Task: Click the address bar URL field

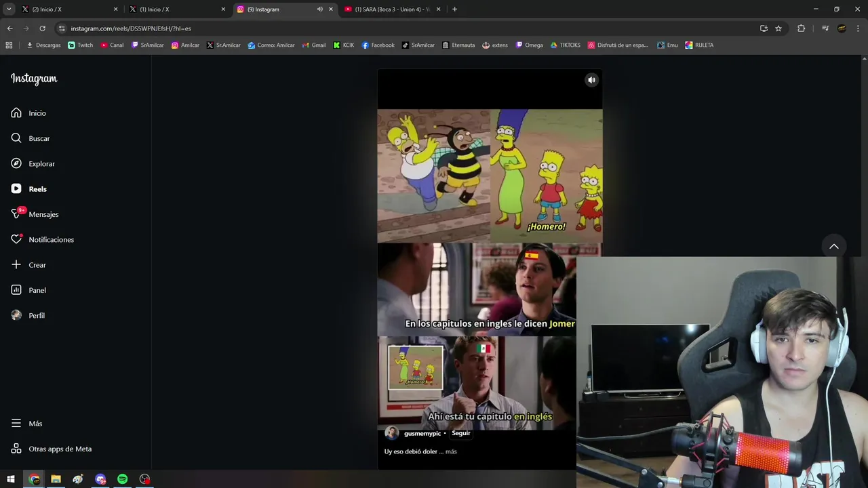Action: pos(407,28)
